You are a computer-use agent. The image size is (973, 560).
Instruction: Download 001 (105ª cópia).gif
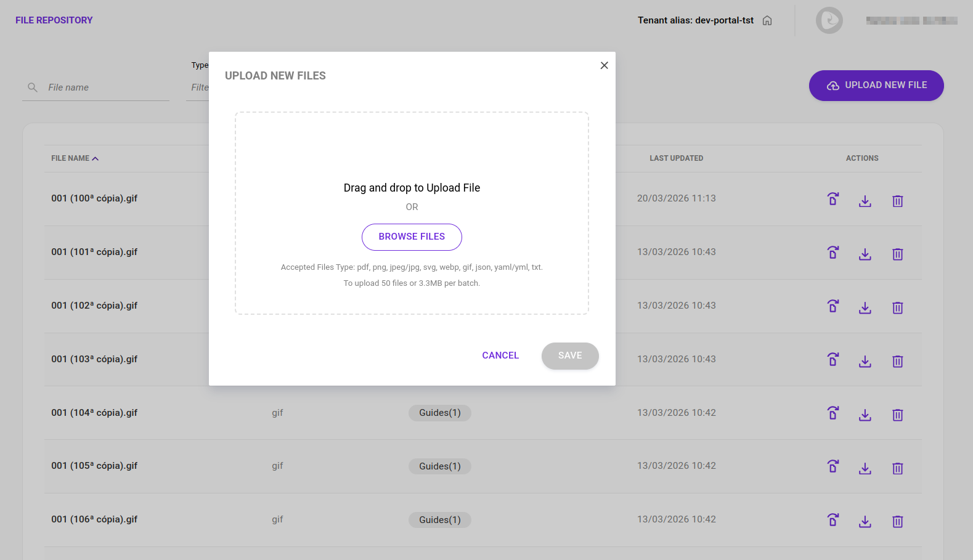point(865,468)
